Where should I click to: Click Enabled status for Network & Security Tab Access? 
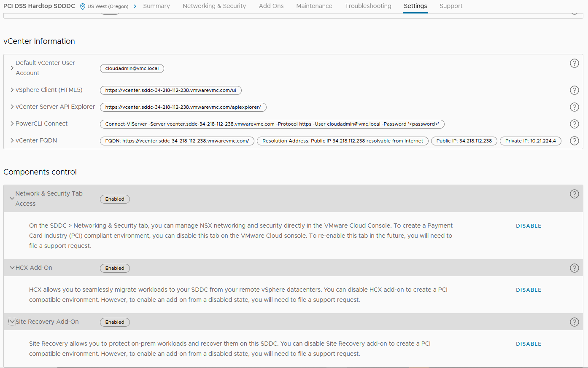[115, 199]
